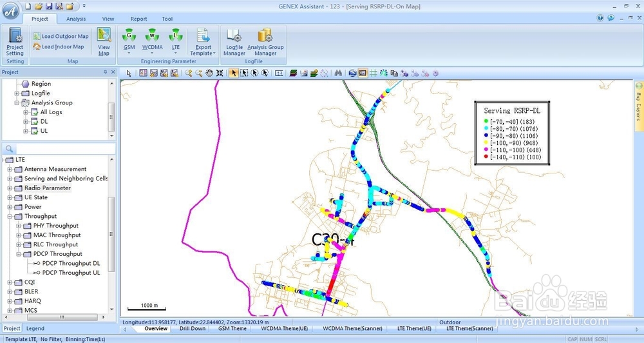
Task: Expand the UL analysis group
Action: (26, 131)
